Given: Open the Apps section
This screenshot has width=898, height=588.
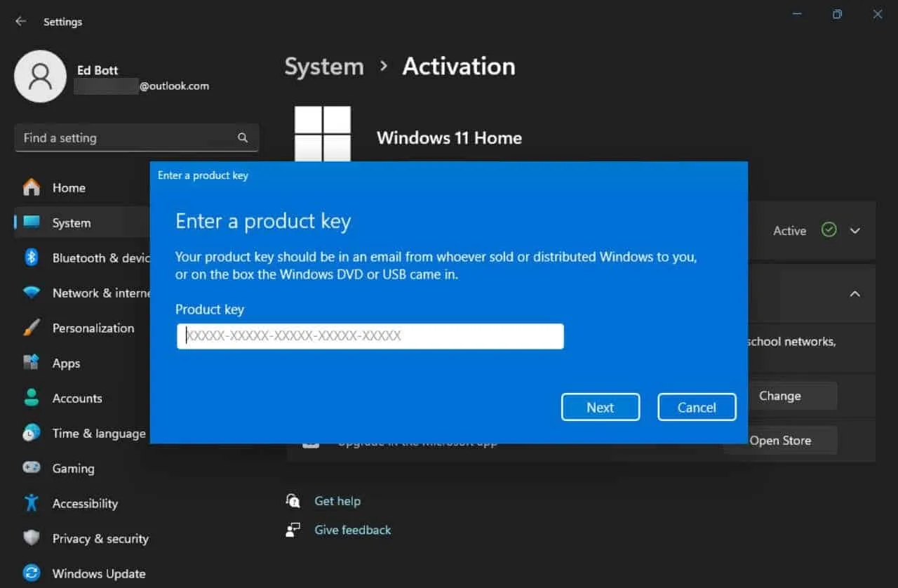Looking at the screenshot, I should pyautogui.click(x=65, y=363).
